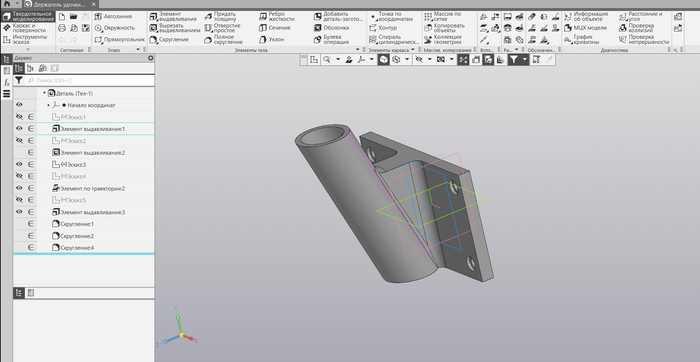Open file folder icon

(74, 17)
